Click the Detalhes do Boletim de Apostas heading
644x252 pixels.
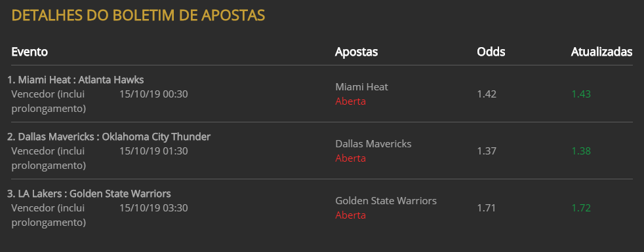point(138,15)
